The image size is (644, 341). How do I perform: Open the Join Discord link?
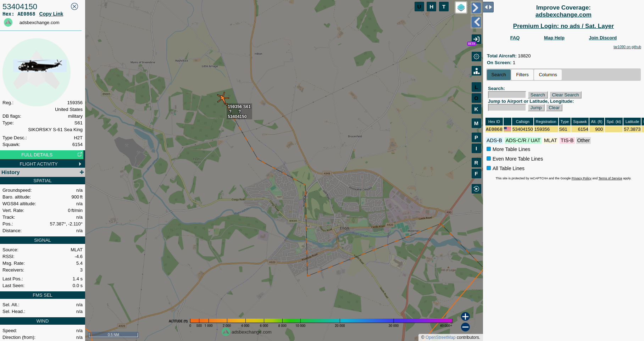coord(603,38)
